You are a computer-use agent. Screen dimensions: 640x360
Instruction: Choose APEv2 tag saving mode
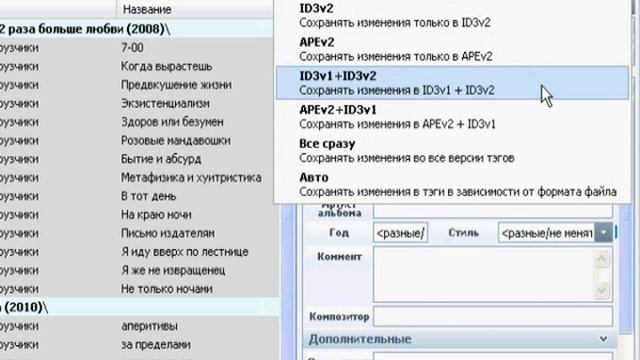pyautogui.click(x=452, y=49)
